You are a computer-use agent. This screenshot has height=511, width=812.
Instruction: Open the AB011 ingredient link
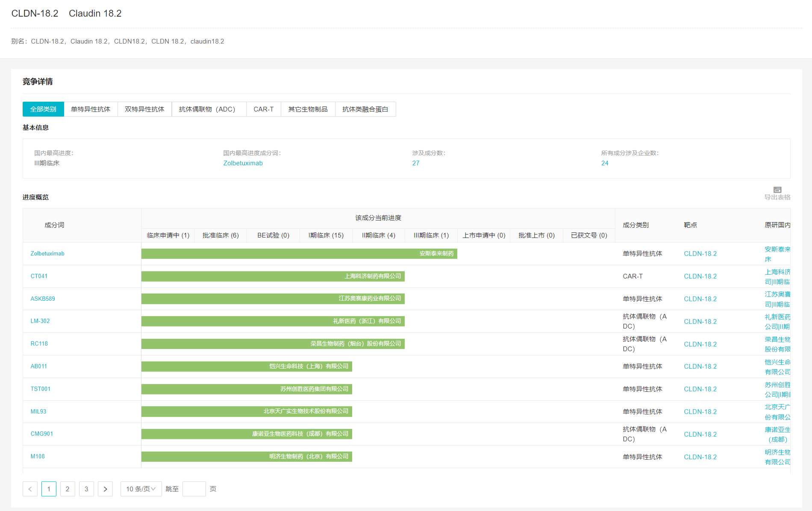click(x=39, y=366)
